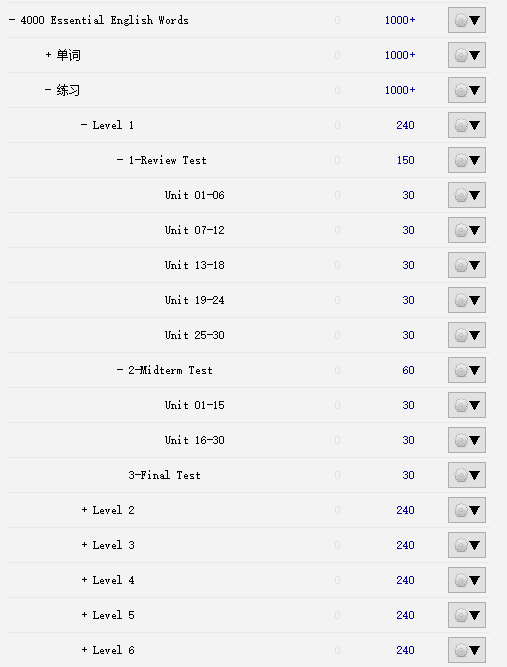
Task: Click gear dropdown for Level 1 row
Action: point(467,125)
